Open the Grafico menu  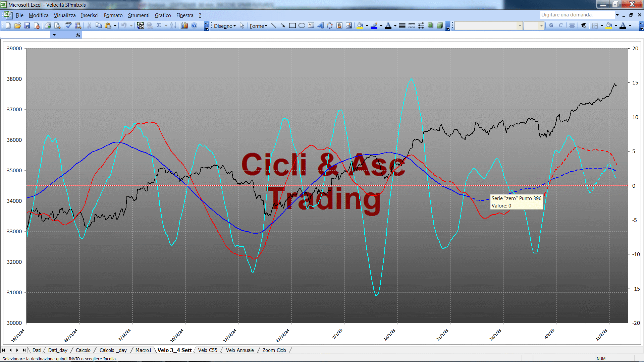click(x=163, y=15)
